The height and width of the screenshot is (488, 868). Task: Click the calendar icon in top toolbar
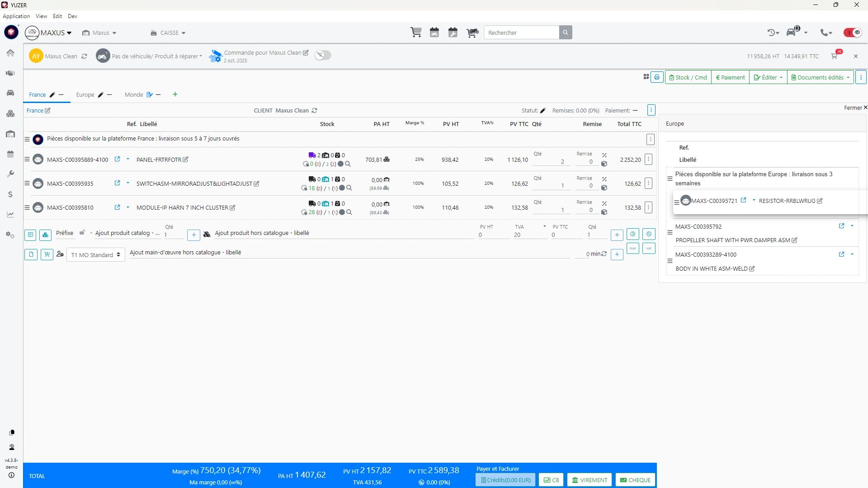434,33
